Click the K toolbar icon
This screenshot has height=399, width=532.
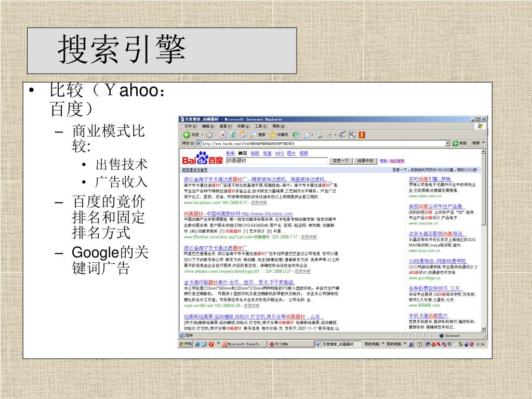click(x=353, y=135)
